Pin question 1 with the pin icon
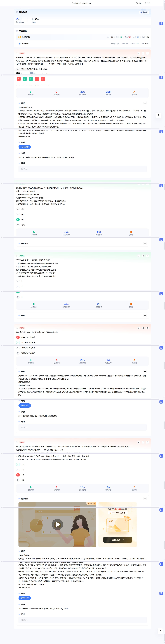 click(139, 53)
